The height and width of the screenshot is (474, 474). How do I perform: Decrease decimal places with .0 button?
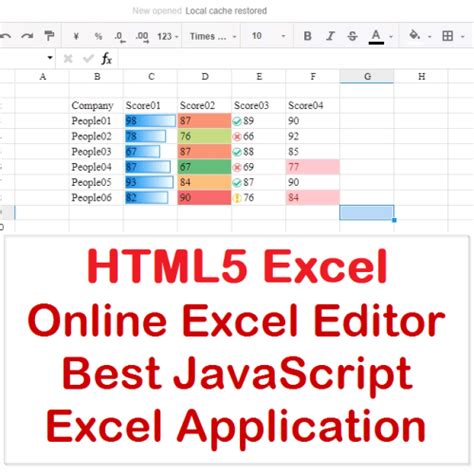120,37
